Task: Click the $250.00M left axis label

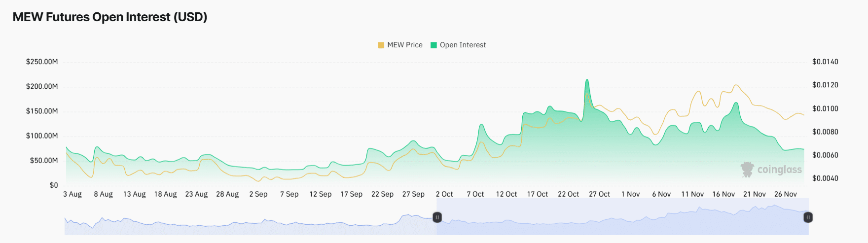Action: 42,62
